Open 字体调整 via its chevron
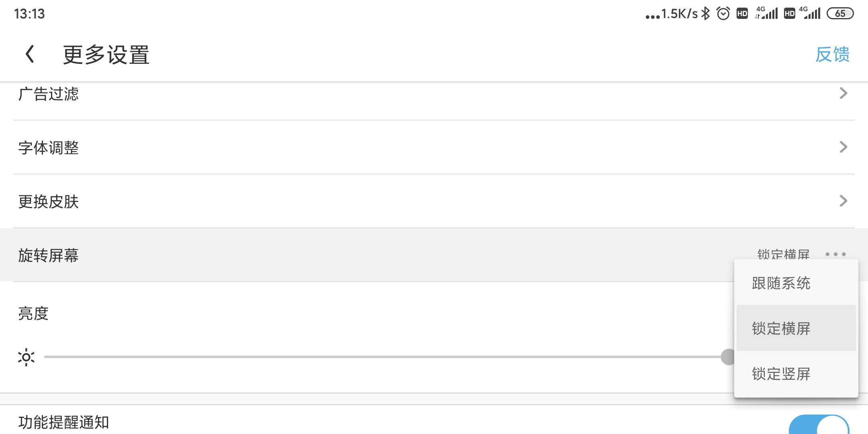The width and height of the screenshot is (868, 434). click(843, 147)
